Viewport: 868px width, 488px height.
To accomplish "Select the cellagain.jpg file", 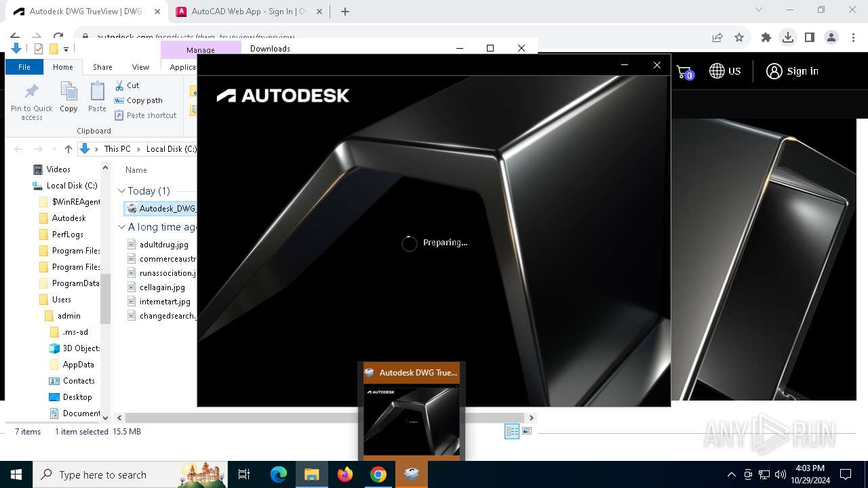I will click(x=162, y=287).
